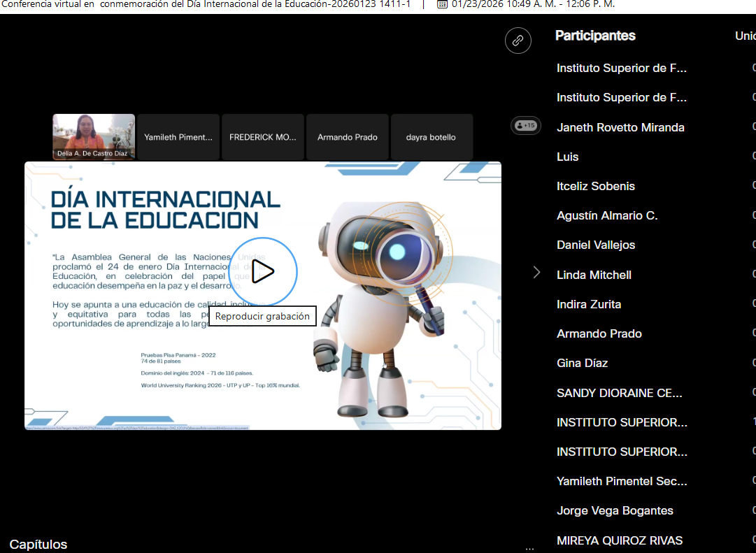Select the Yamileth Piment... participant tile
The width and height of the screenshot is (756, 553).
coord(178,137)
